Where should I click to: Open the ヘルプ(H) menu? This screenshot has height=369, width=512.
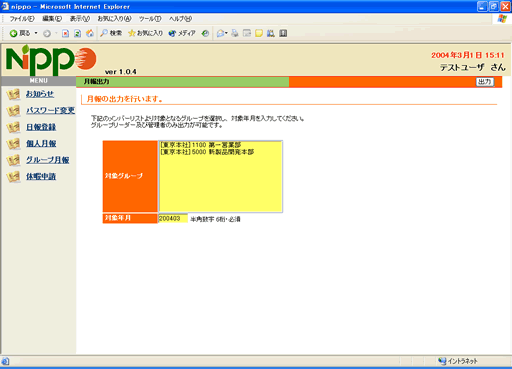[x=180, y=19]
